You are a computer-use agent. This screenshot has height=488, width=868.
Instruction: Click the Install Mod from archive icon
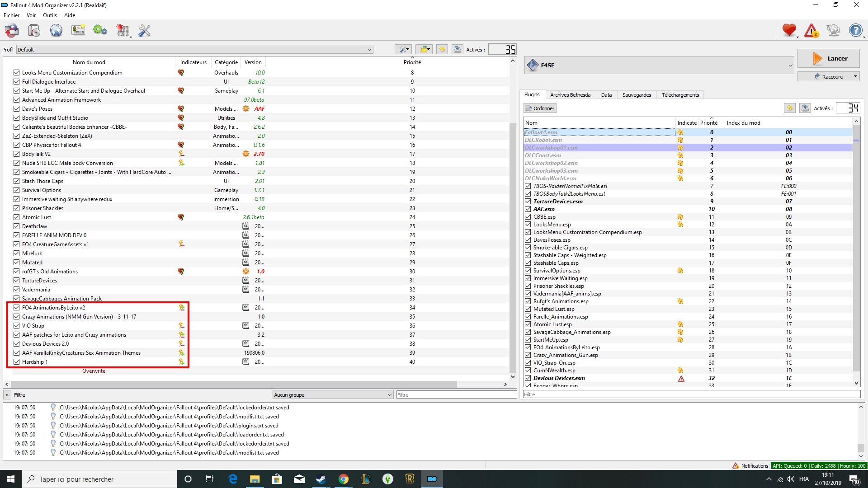click(34, 31)
